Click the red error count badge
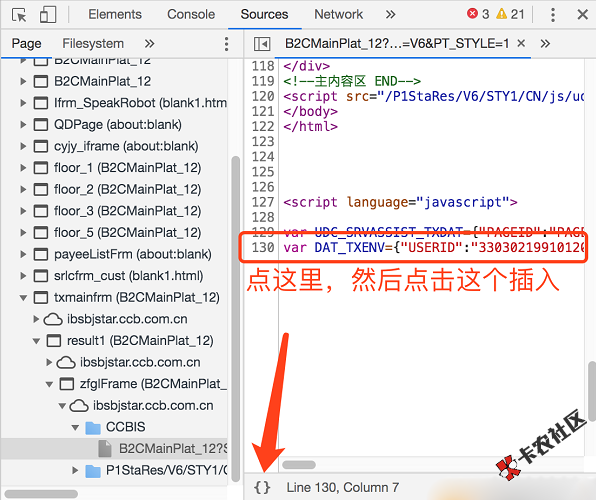 pyautogui.click(x=478, y=14)
